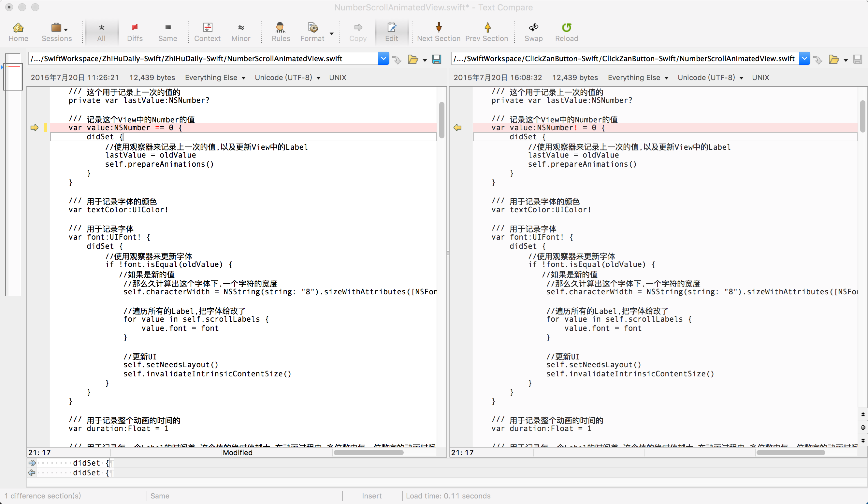This screenshot has width=868, height=504.
Task: Click the left pane file path field
Action: click(x=203, y=59)
